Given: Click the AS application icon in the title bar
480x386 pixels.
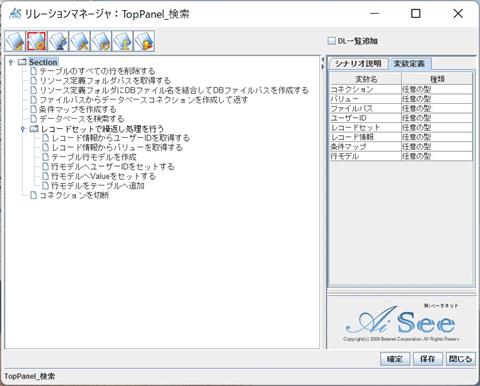Looking at the screenshot, I should click(15, 14).
